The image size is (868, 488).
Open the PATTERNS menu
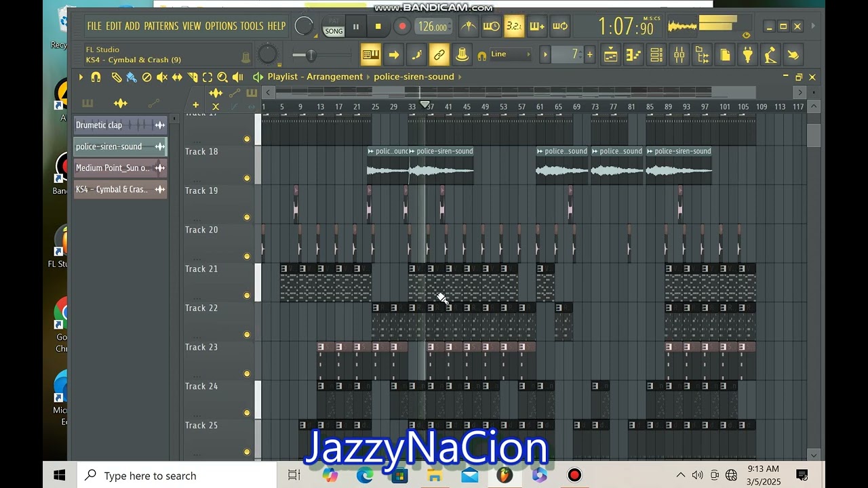(x=161, y=26)
